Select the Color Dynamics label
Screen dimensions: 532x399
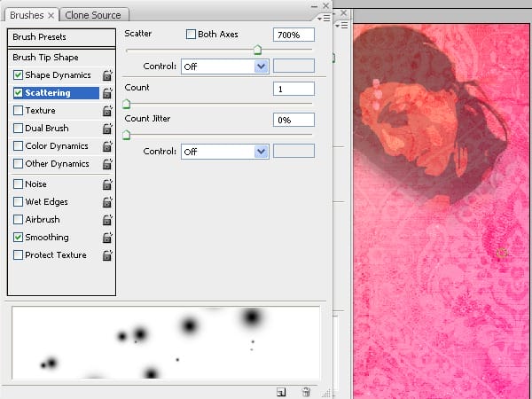point(57,146)
